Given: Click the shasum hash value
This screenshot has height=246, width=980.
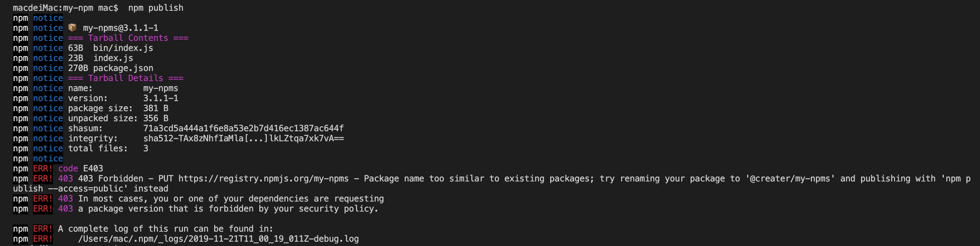Looking at the screenshot, I should click(243, 128).
